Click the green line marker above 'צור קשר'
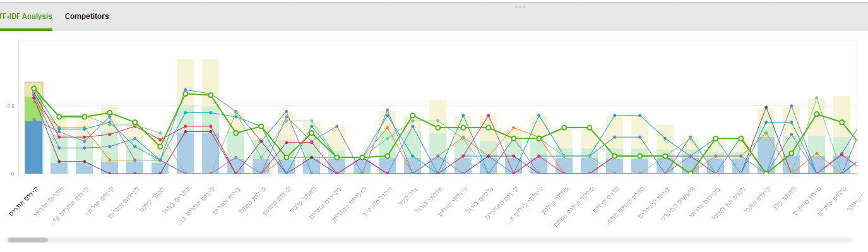 (x=412, y=116)
